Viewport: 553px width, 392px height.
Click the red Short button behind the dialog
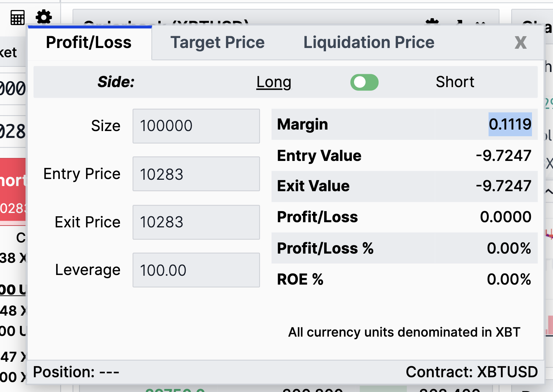tap(13, 189)
